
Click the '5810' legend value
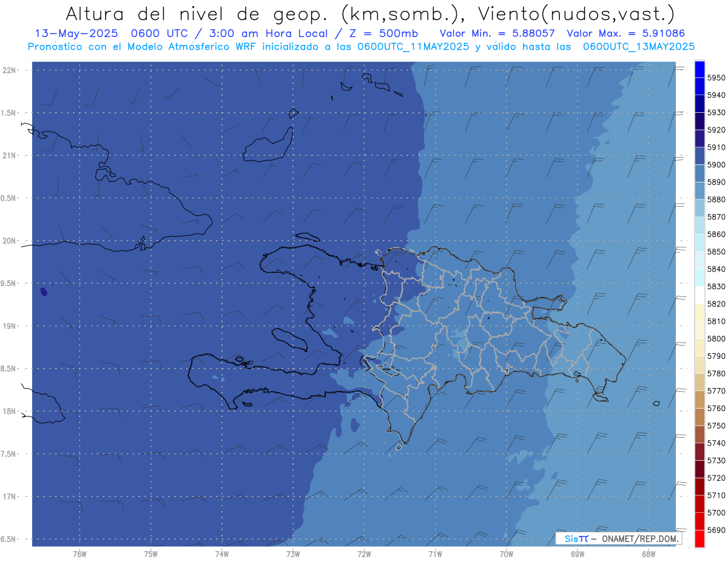716,321
